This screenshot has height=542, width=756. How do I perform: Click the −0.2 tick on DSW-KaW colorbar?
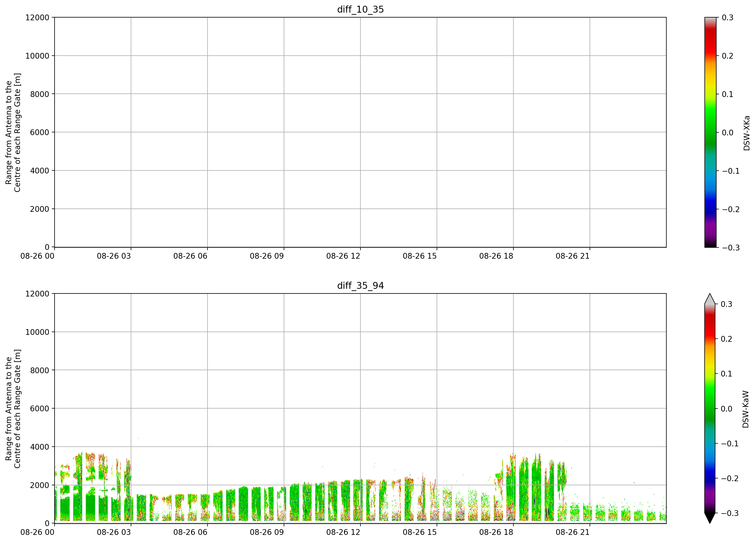[730, 478]
